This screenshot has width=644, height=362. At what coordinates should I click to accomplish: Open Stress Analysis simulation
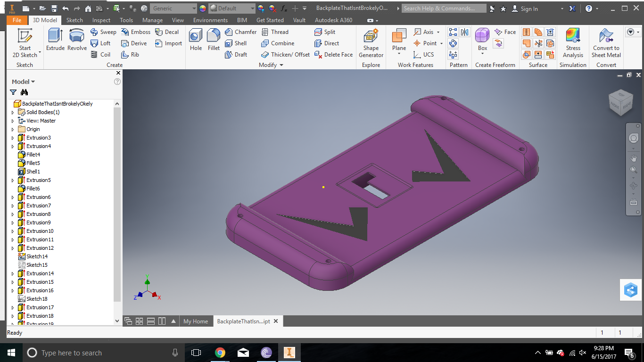coord(573,43)
